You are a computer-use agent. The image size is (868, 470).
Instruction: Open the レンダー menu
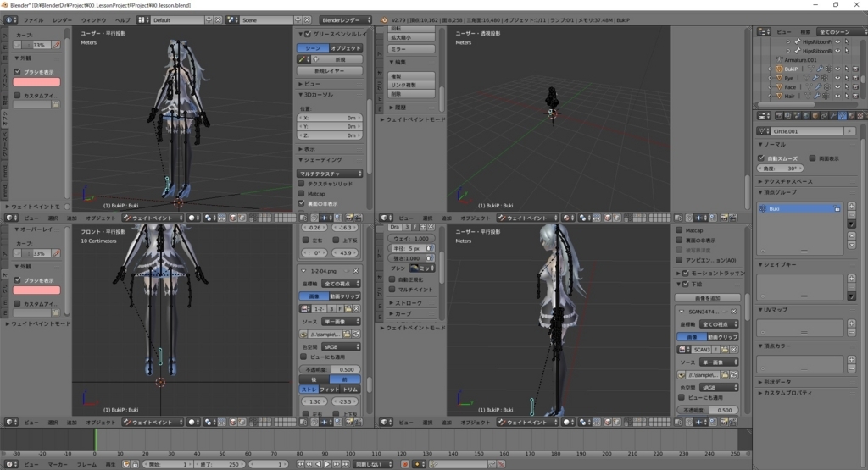(x=62, y=20)
